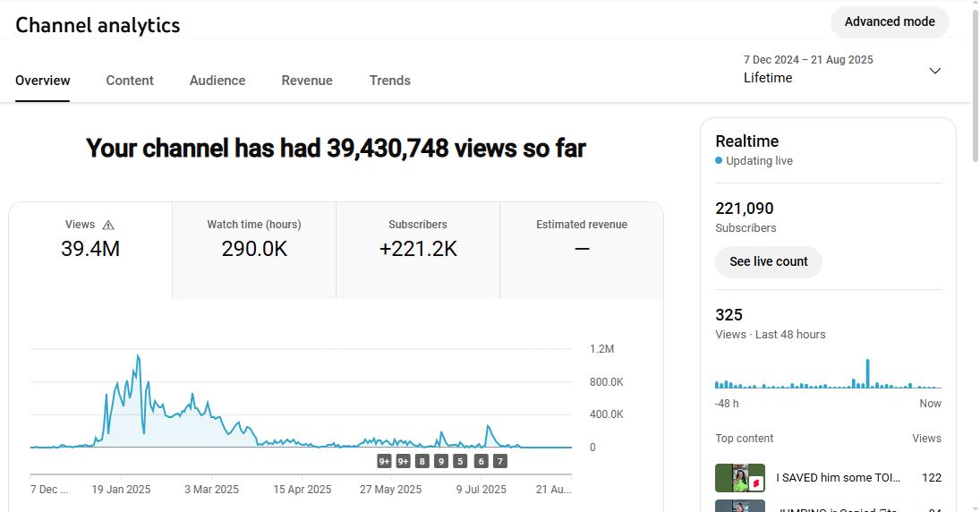This screenshot has width=980, height=512.
Task: Click the "Your channel has had 39,430,748 views" headline
Action: [336, 149]
